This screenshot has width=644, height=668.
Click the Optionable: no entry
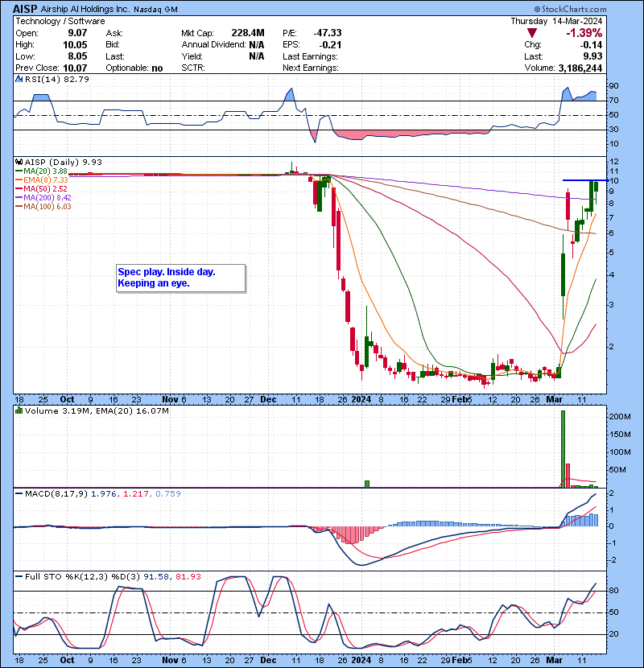point(134,68)
